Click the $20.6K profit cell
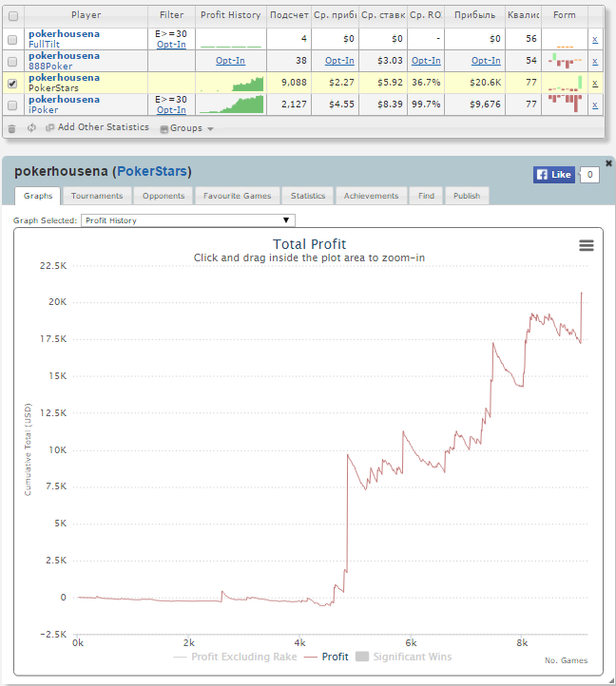 tap(475, 83)
